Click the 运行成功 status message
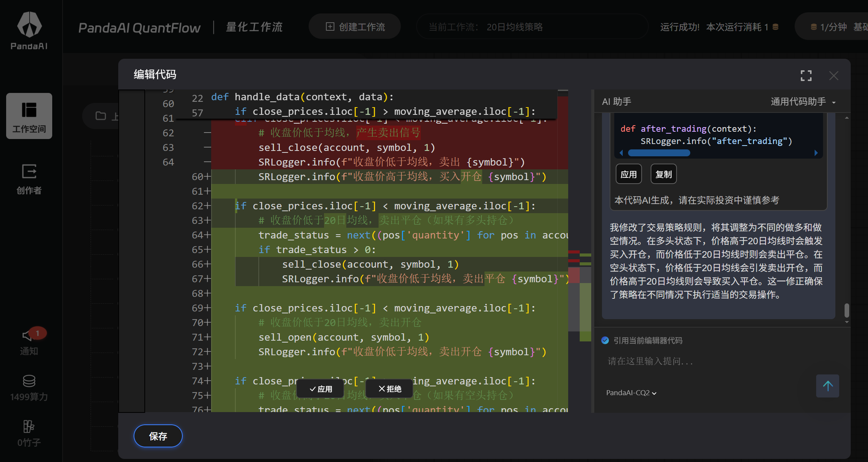The image size is (868, 462). click(680, 27)
